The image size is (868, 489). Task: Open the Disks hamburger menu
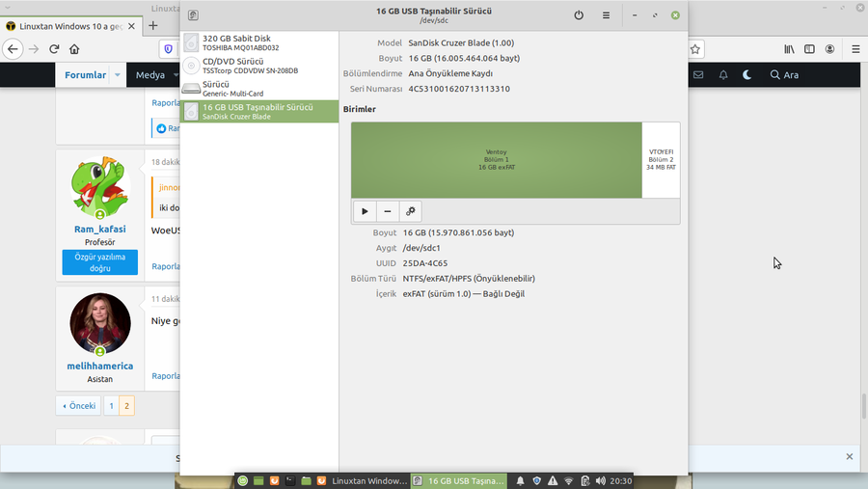click(607, 15)
